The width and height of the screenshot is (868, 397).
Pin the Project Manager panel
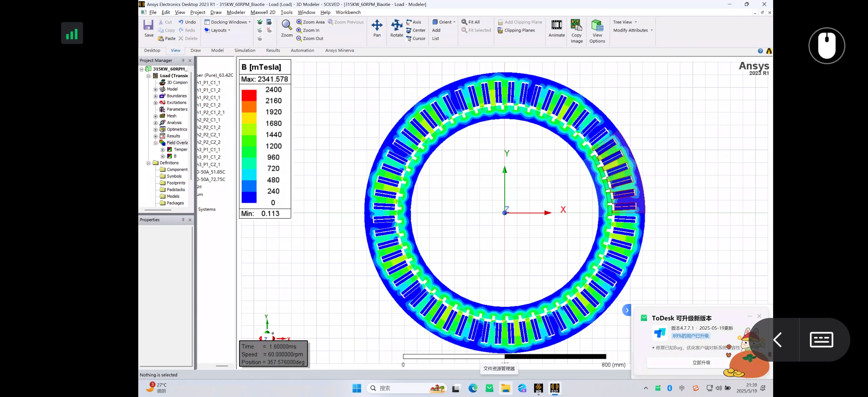tap(183, 60)
